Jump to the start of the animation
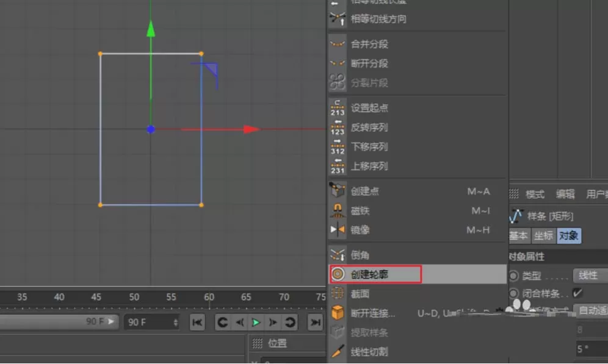This screenshot has height=364, width=608. pos(197,322)
